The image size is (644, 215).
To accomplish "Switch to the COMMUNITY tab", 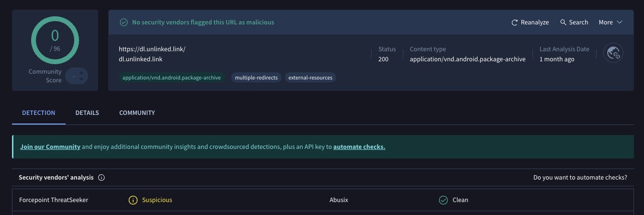I will [x=137, y=113].
